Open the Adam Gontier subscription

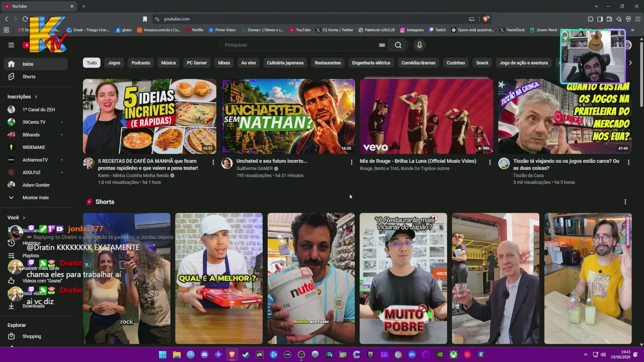tap(35, 185)
